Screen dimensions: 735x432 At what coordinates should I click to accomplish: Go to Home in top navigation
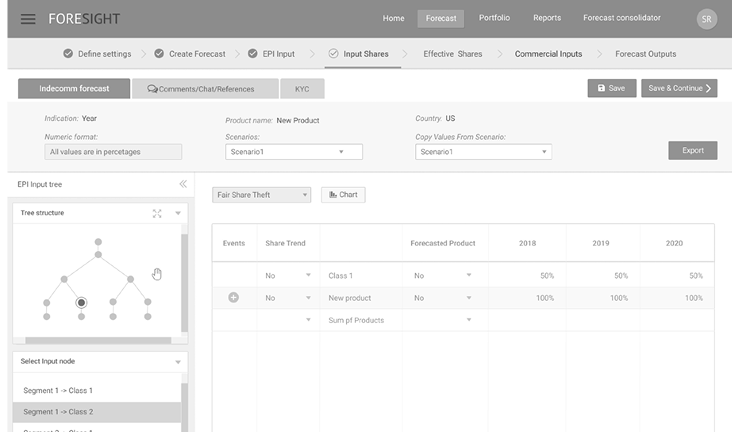tap(393, 18)
